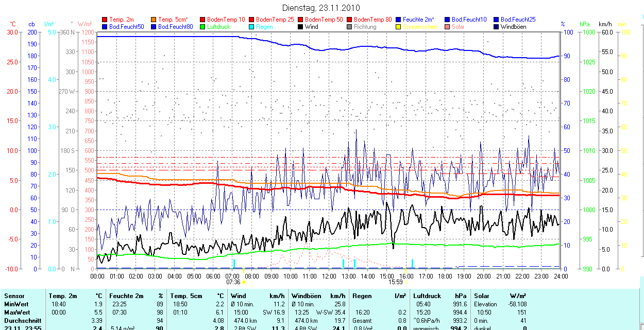Screen dimensions: 644x330
Task: Click the 12:00 time axis label
Action: click(x=329, y=276)
